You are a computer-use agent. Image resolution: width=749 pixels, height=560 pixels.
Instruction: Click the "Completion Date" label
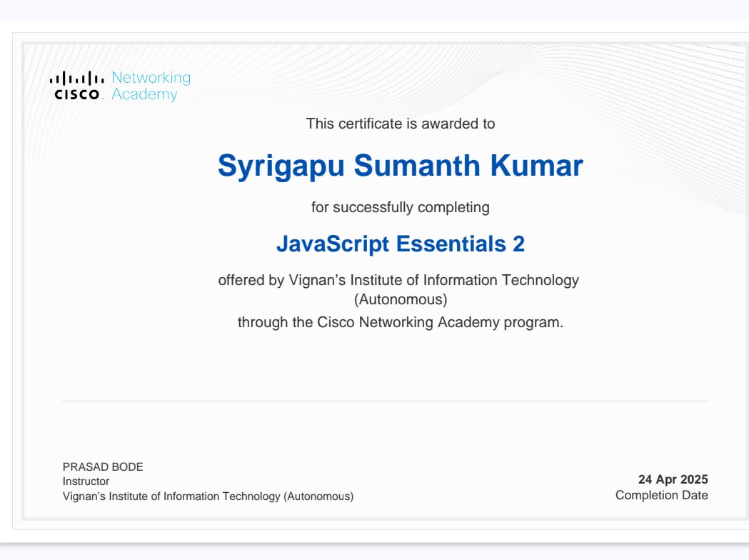coord(662,495)
